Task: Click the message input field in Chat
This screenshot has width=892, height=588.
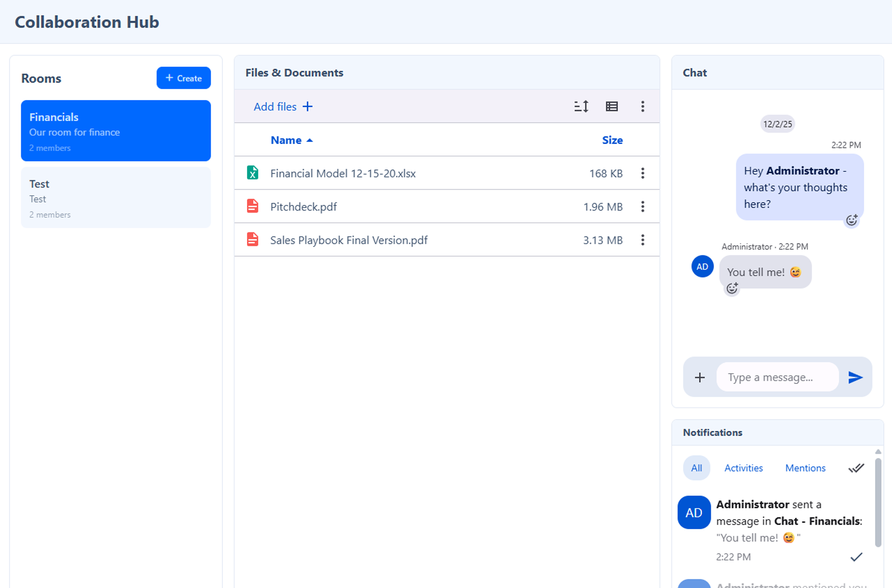Action: tap(777, 377)
